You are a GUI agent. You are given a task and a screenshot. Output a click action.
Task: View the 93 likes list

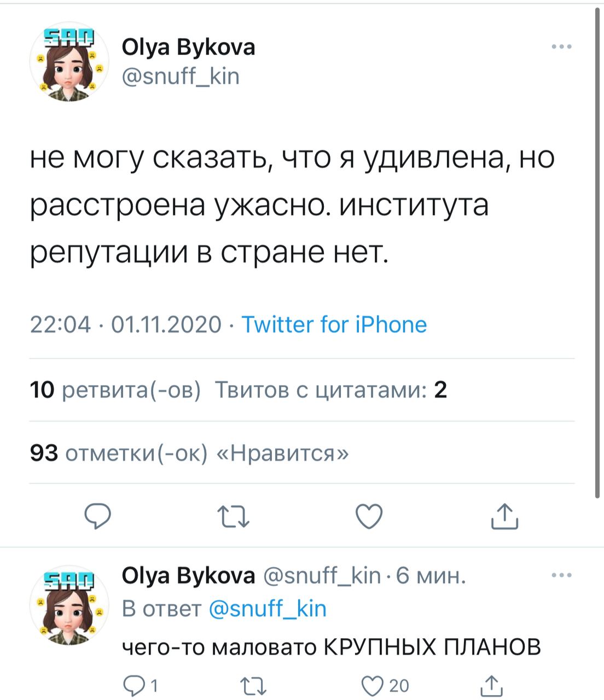point(189,453)
